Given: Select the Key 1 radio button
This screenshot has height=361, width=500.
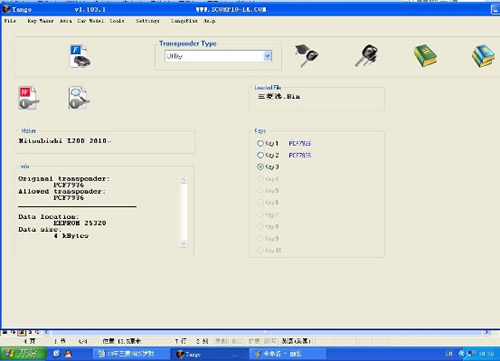Looking at the screenshot, I should click(x=260, y=143).
